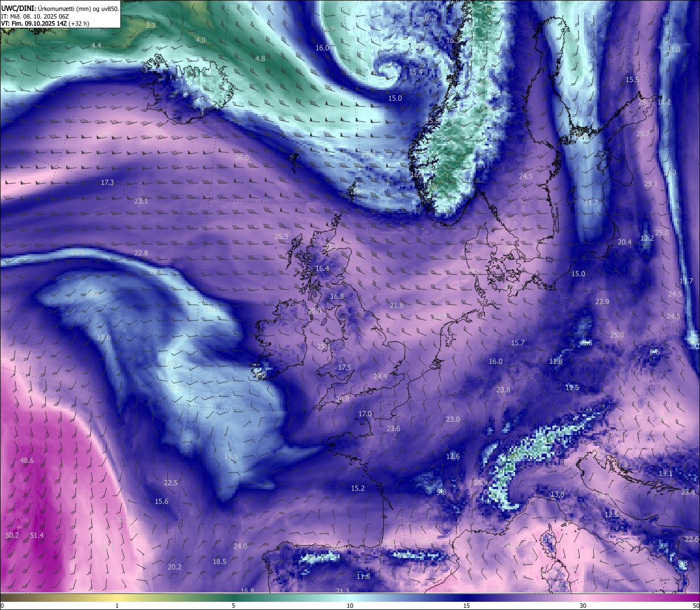Click the 24.0 value label
The height and width of the screenshot is (610, 700).
pyautogui.click(x=240, y=547)
